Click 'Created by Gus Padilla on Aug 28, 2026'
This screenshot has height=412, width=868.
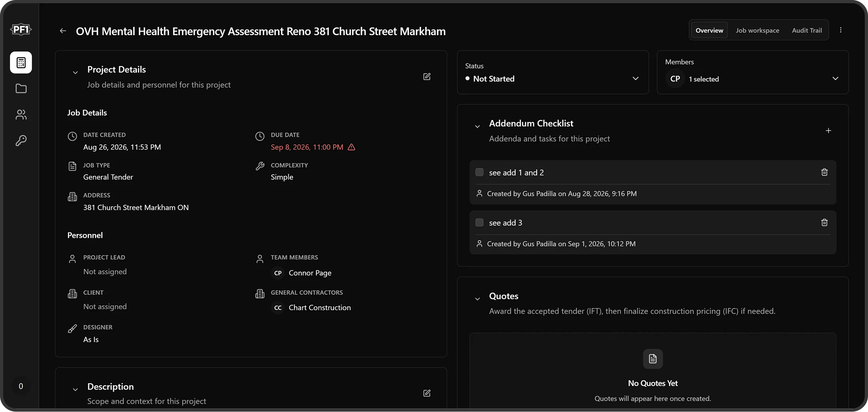pyautogui.click(x=561, y=194)
